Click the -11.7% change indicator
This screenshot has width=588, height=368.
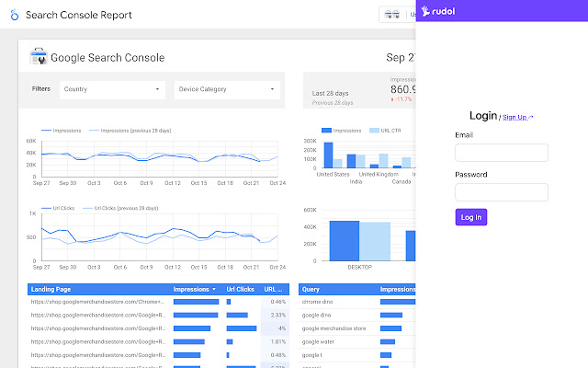pos(401,99)
